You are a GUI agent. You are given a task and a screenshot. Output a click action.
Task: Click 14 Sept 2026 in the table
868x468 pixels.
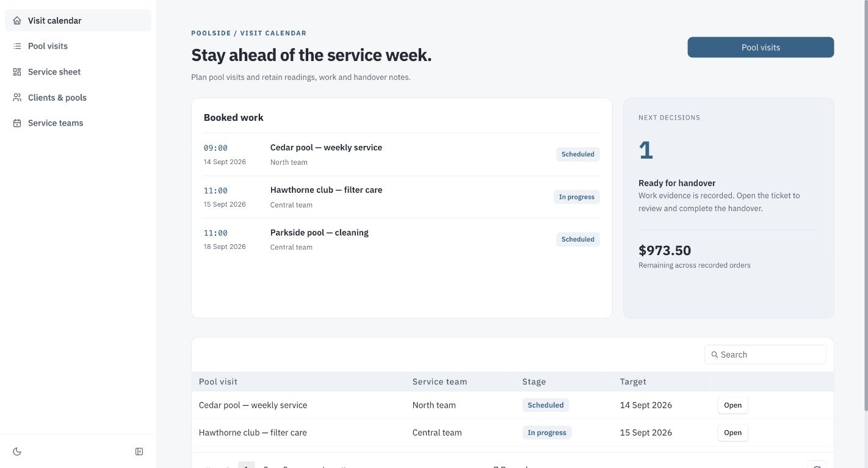[646, 405]
